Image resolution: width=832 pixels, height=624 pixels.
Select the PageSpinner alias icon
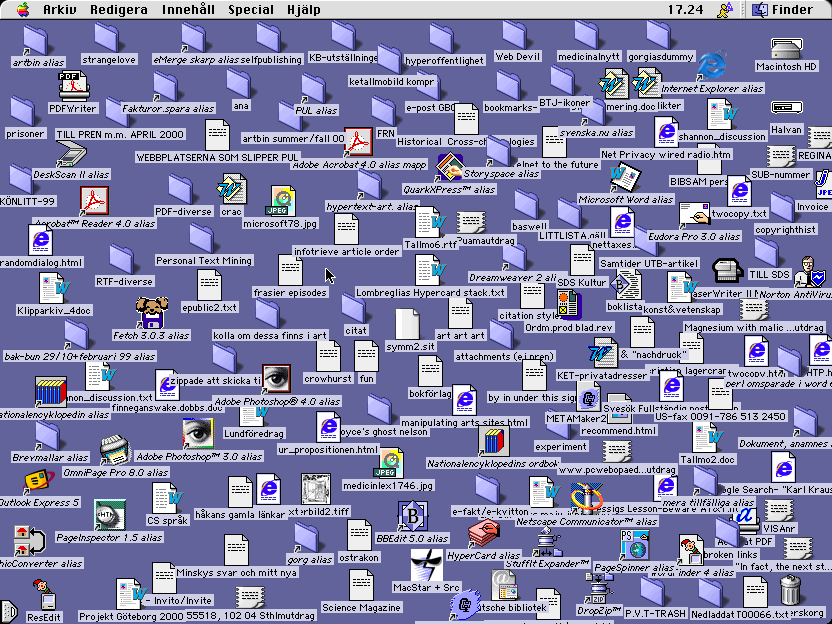(635, 545)
